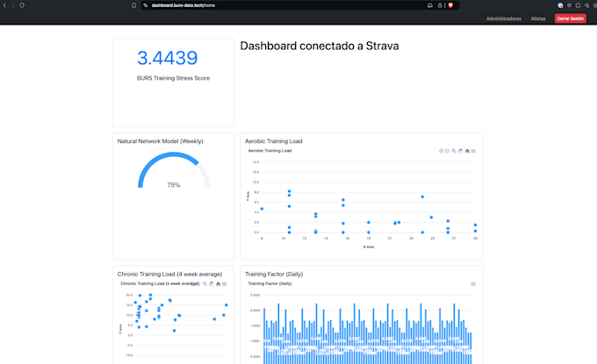Open Atletas navigation link
Screen dimensions: 597x364
click(x=538, y=18)
